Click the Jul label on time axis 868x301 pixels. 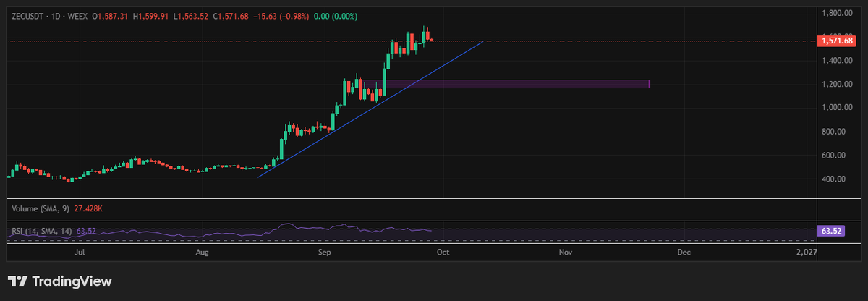tap(80, 253)
